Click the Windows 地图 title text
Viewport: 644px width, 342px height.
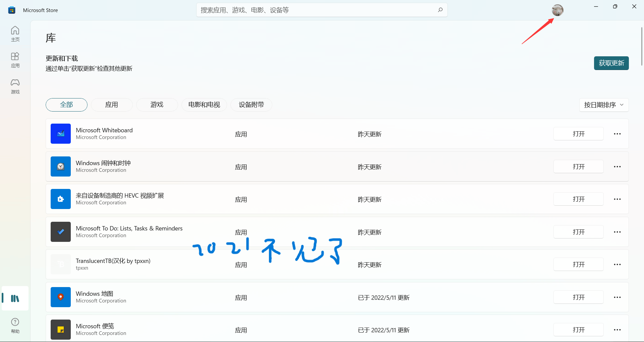95,294
